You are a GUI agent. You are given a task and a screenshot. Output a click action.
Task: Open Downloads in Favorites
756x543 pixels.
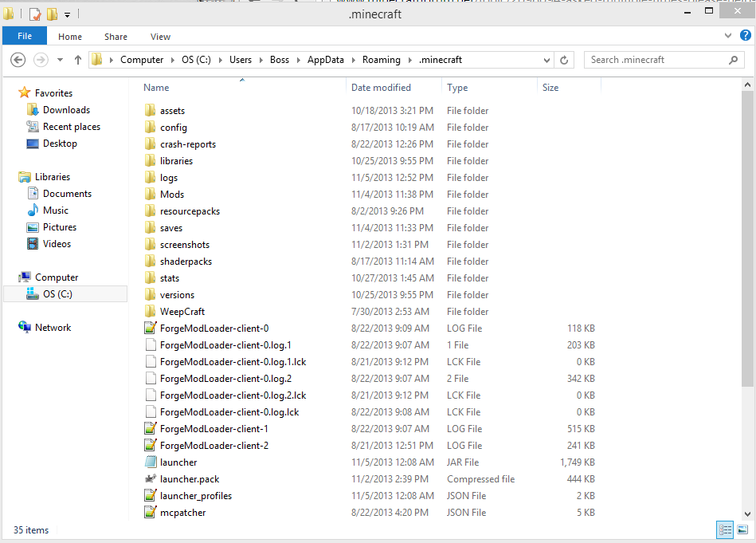click(x=66, y=110)
